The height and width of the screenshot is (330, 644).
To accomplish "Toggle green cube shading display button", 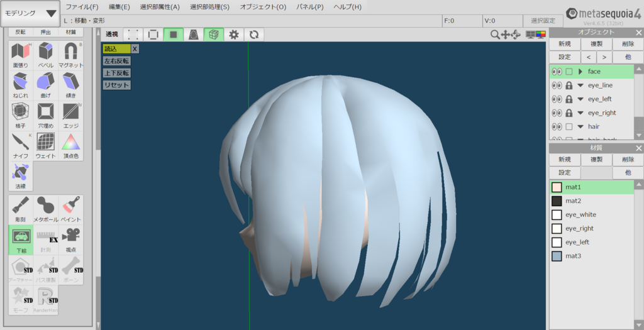I will click(x=214, y=35).
